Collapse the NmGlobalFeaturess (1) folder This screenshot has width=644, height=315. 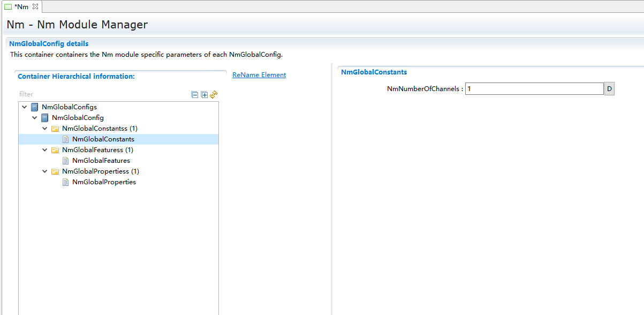(x=45, y=150)
